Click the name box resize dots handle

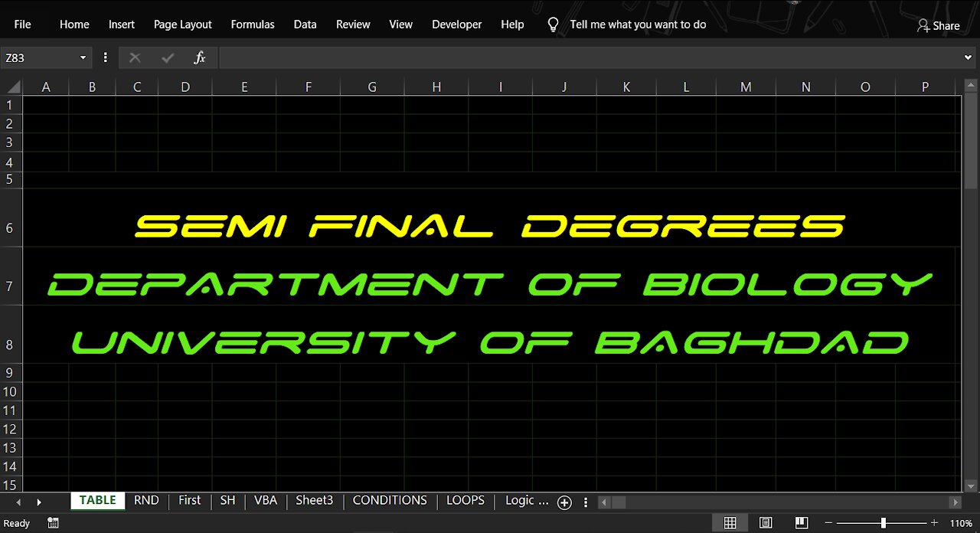(x=105, y=57)
